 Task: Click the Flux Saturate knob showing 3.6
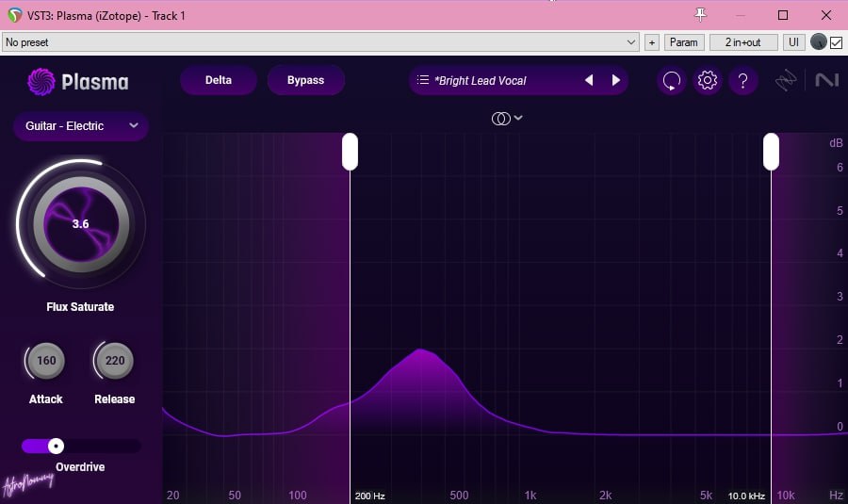click(x=81, y=224)
